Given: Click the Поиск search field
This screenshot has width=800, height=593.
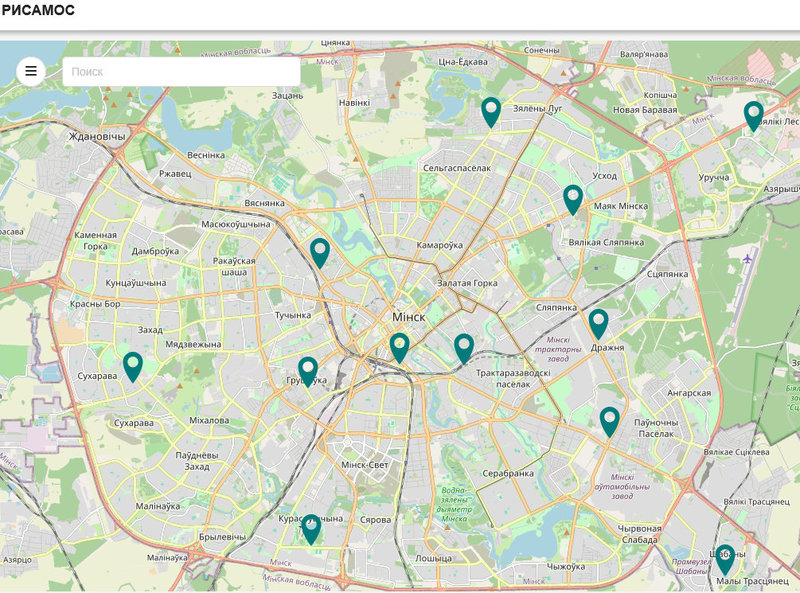Looking at the screenshot, I should [181, 72].
